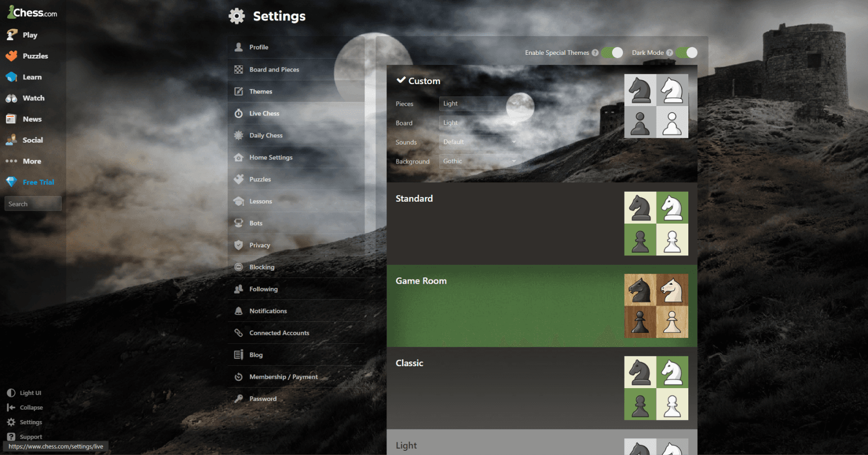Click the Privacy shield icon

pos(239,245)
